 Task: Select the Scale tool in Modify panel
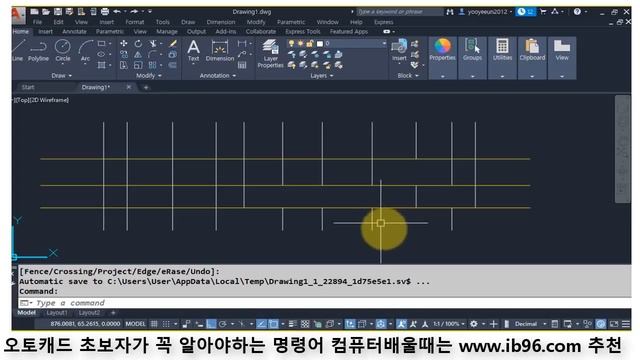pyautogui.click(x=138, y=65)
